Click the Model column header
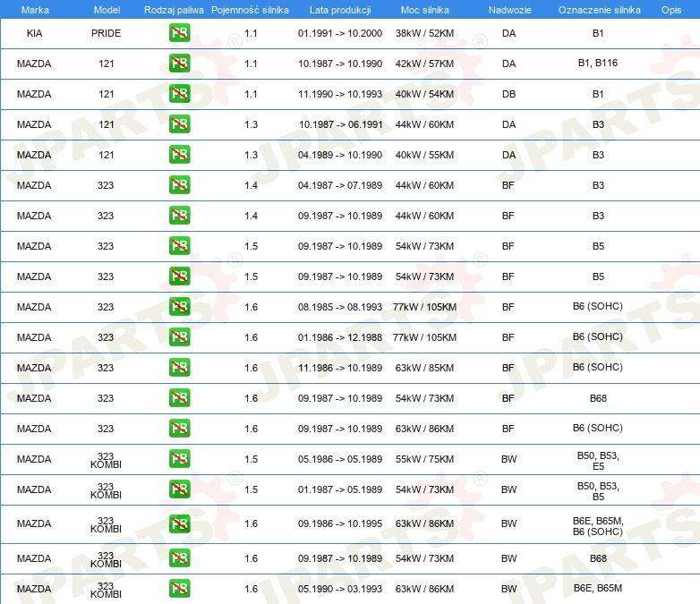The height and width of the screenshot is (604, 700). click(x=107, y=10)
